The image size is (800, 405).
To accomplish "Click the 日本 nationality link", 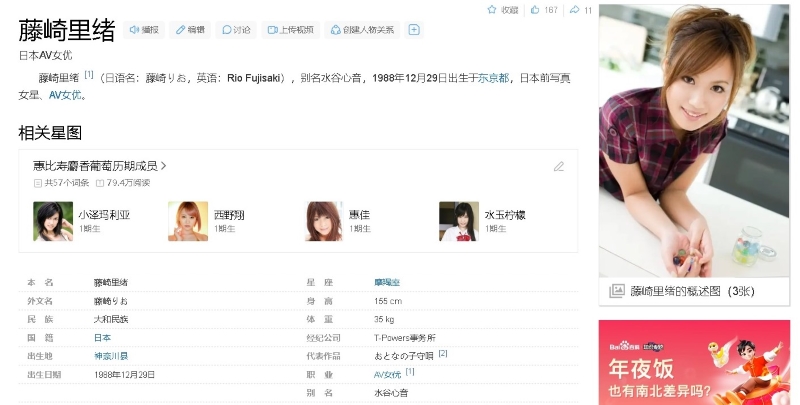I will click(102, 338).
